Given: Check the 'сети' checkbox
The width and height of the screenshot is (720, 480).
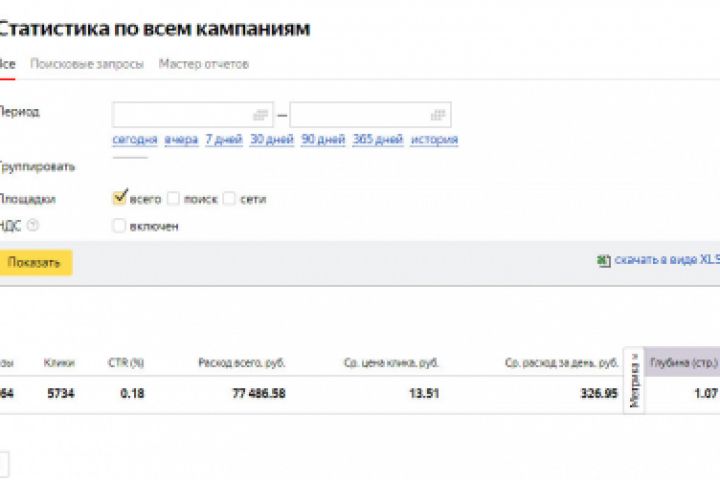Looking at the screenshot, I should pyautogui.click(x=230, y=198).
